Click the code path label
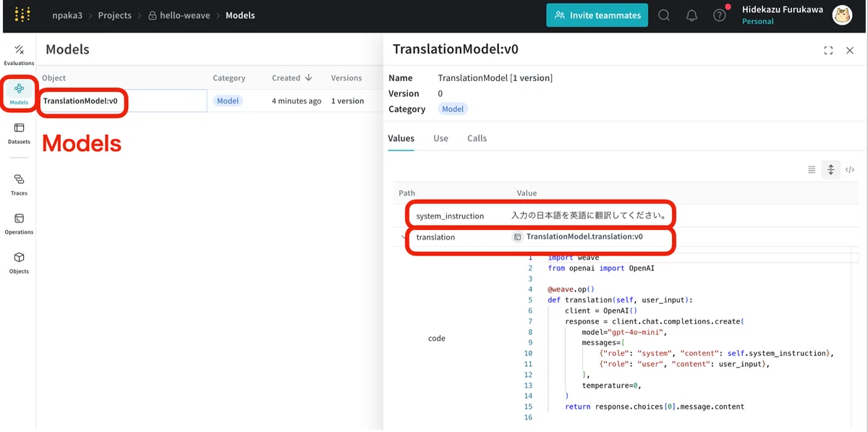 [x=437, y=338]
